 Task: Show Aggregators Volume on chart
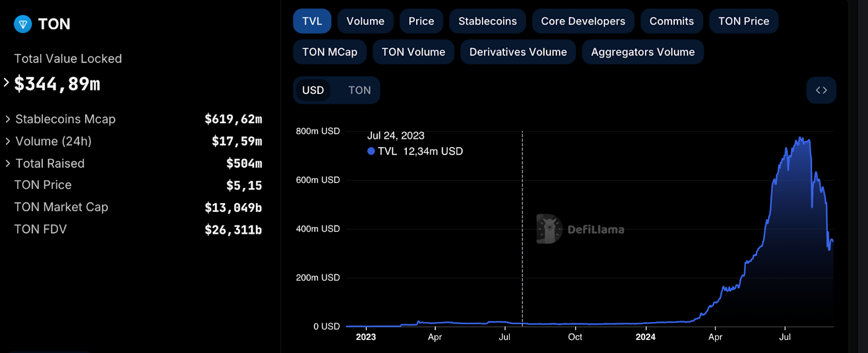pyautogui.click(x=642, y=52)
